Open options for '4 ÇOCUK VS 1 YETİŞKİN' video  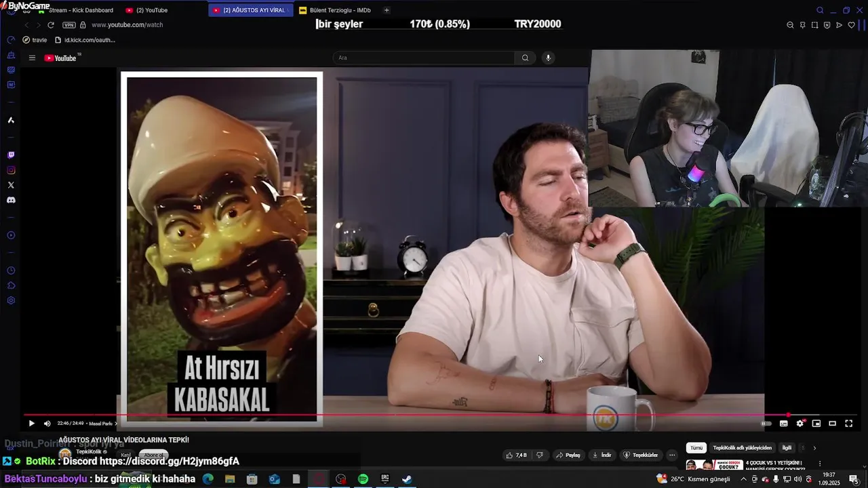coord(820,464)
